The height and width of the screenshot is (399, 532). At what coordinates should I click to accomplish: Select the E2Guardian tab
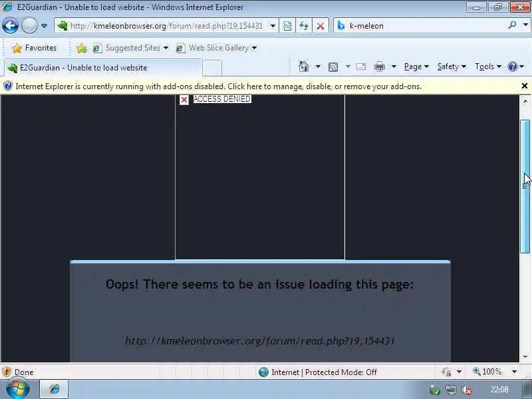(103, 68)
